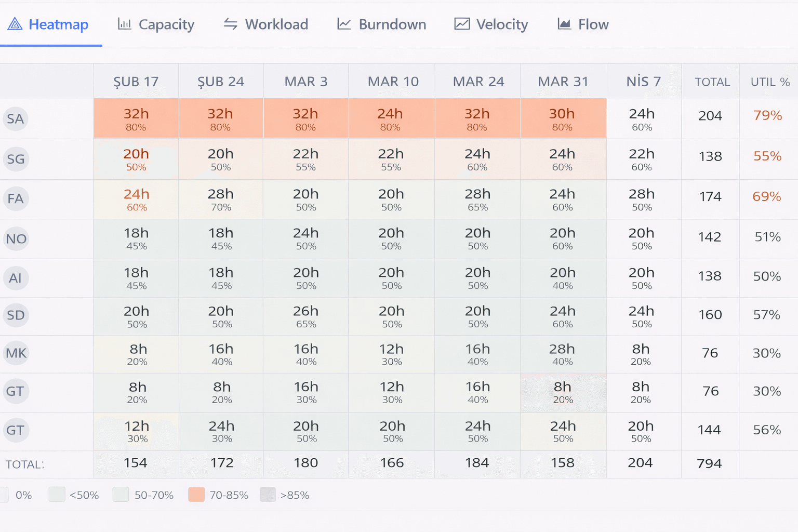Click the 70-85% legend color swatch

point(196,495)
